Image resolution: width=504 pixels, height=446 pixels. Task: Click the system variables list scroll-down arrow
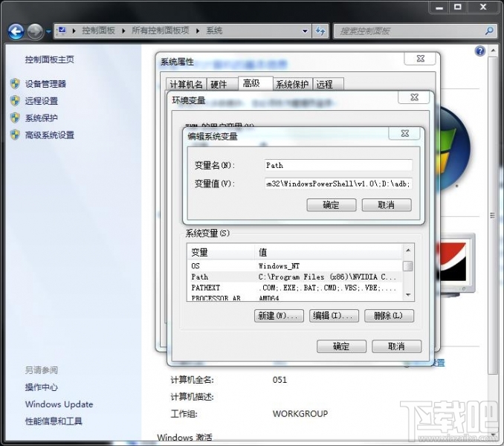pos(408,294)
